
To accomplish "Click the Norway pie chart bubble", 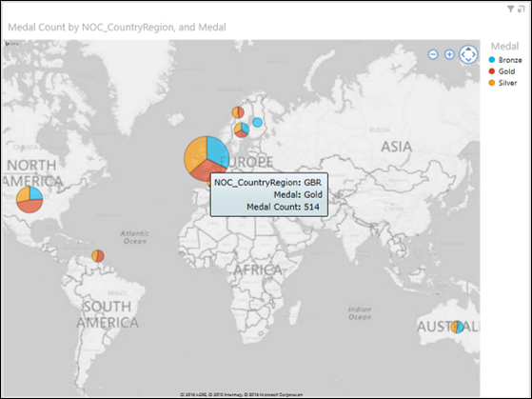I will coord(238,112).
